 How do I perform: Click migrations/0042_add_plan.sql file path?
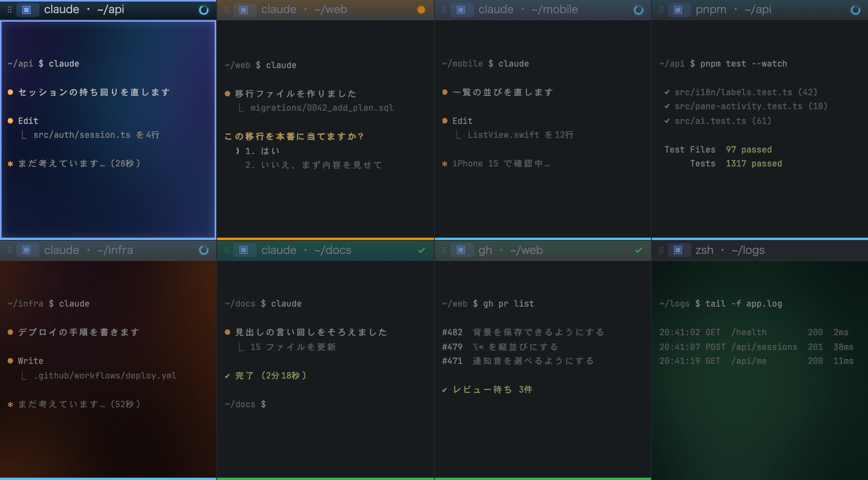click(x=322, y=108)
